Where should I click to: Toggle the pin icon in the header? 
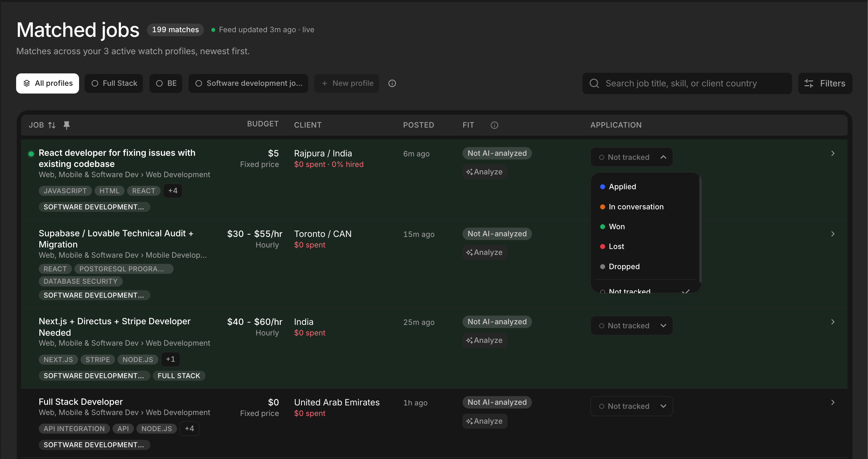67,125
